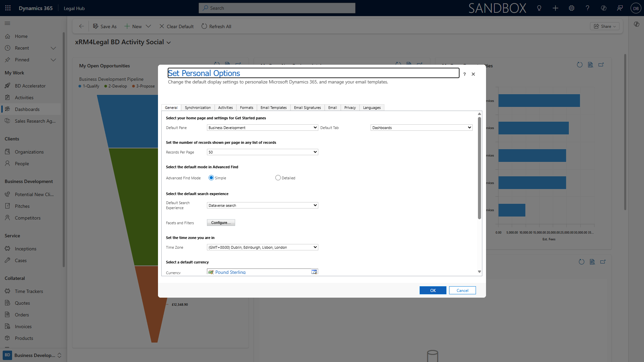
Task: Open the app launcher waffle icon
Action: 8,8
